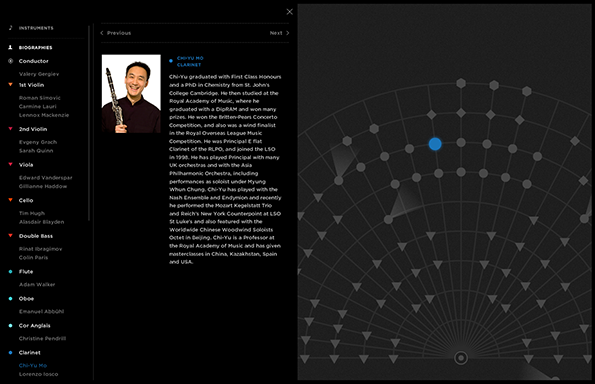Select the Cello category

pyautogui.click(x=26, y=200)
